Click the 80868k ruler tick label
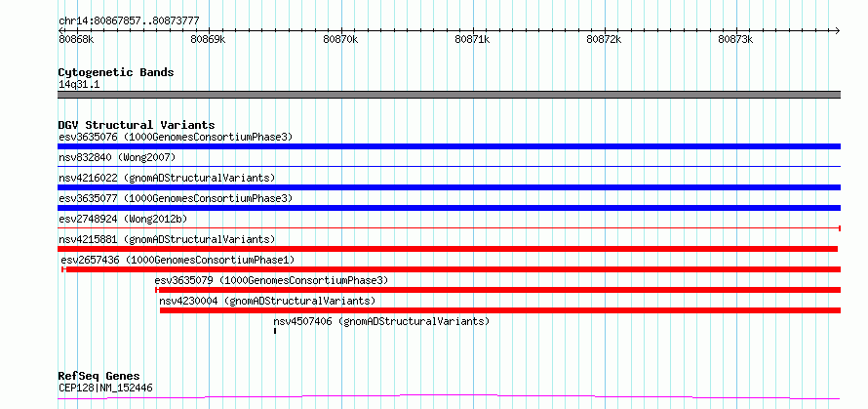Image resolution: width=868 pixels, height=409 pixels. point(76,39)
